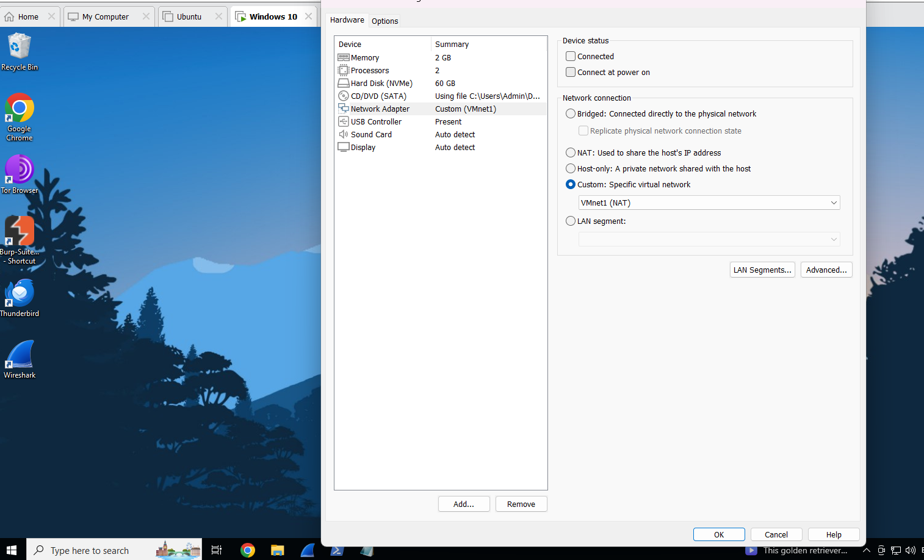Click the '2 GB' memory summary
This screenshot has height=560, width=924.
pyautogui.click(x=443, y=57)
